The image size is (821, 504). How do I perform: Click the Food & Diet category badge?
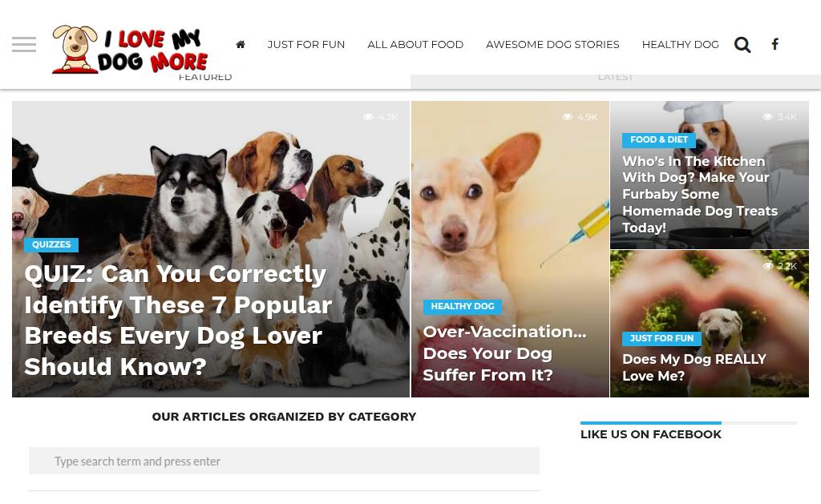(x=659, y=139)
